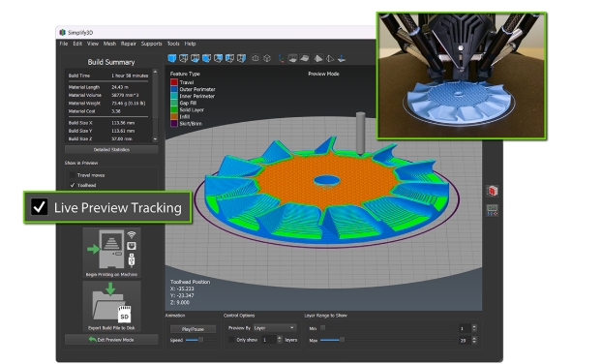Click the perspective camera box icon

[x=256, y=58]
